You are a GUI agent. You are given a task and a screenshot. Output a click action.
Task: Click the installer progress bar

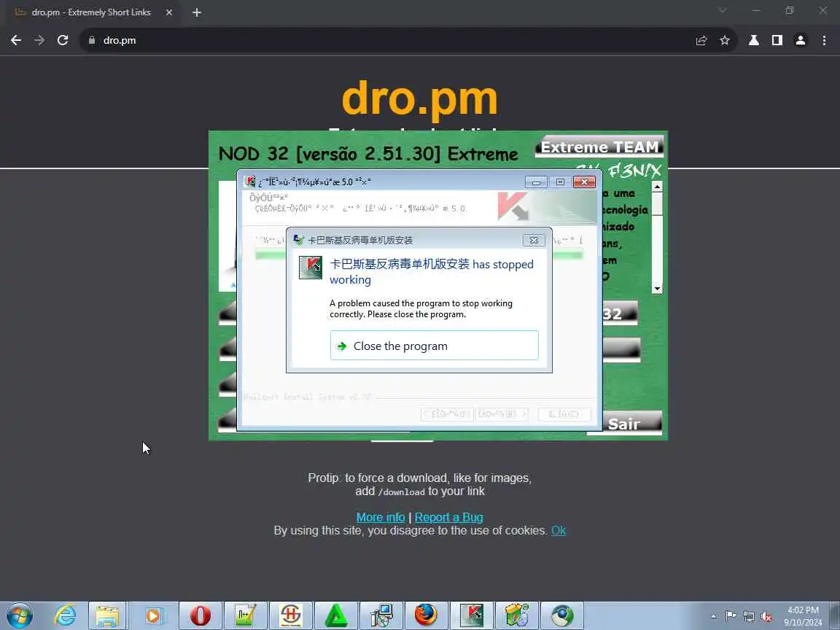[419, 254]
